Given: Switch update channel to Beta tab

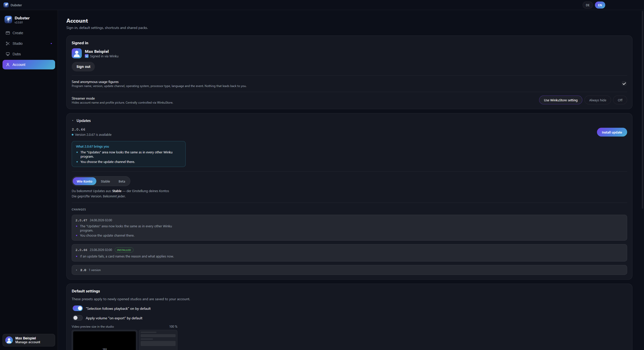Looking at the screenshot, I should tap(122, 181).
